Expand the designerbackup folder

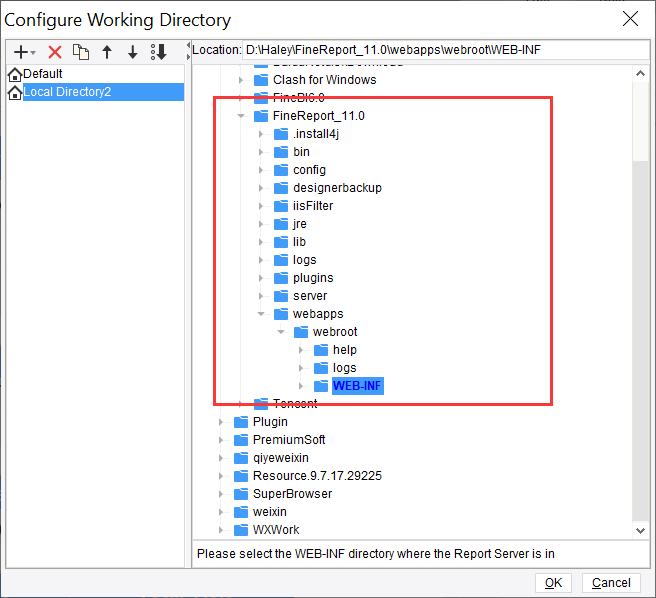(x=261, y=188)
